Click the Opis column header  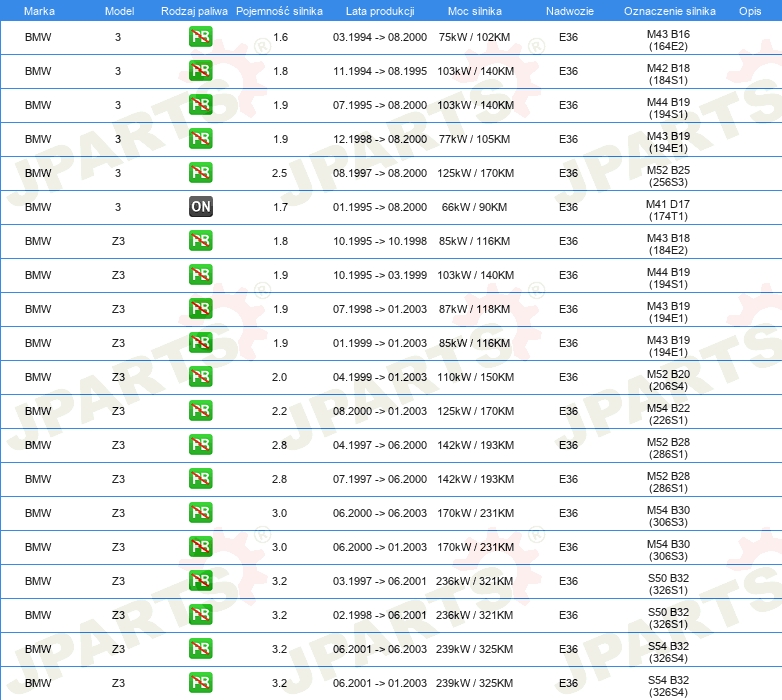click(750, 11)
